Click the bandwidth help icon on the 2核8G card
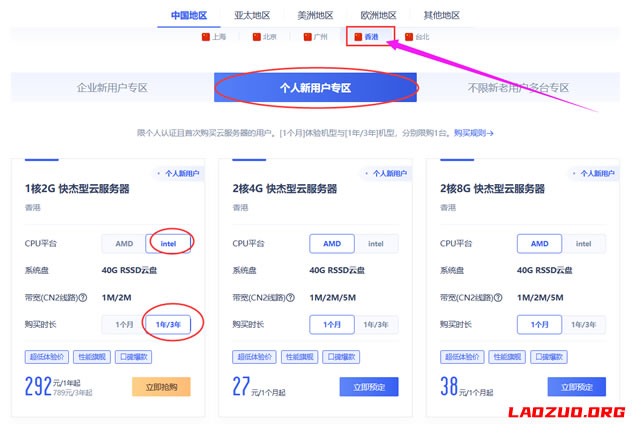 pos(498,298)
